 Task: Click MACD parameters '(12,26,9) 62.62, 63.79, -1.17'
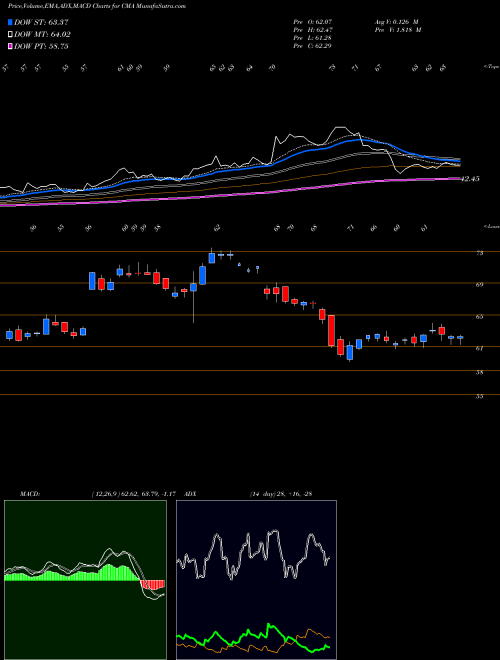(x=136, y=493)
